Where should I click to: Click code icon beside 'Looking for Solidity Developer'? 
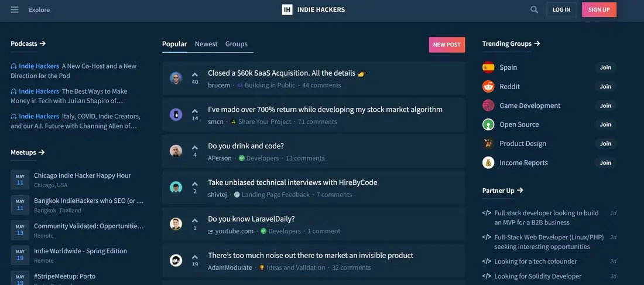coord(487,276)
